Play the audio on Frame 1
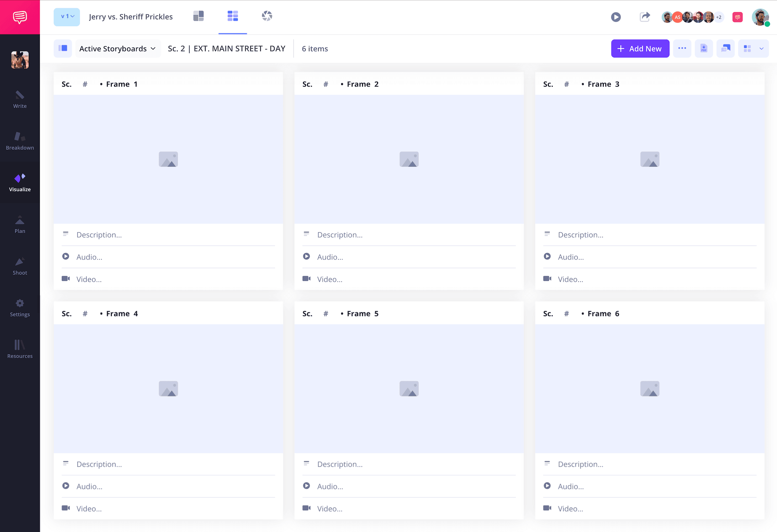Viewport: 777px width, 532px height. (x=66, y=256)
